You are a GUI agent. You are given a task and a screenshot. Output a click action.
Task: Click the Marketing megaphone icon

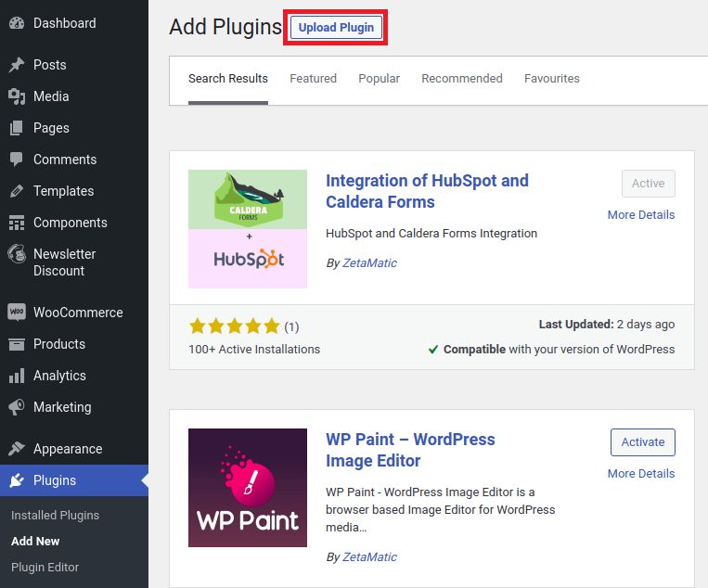pyautogui.click(x=17, y=407)
